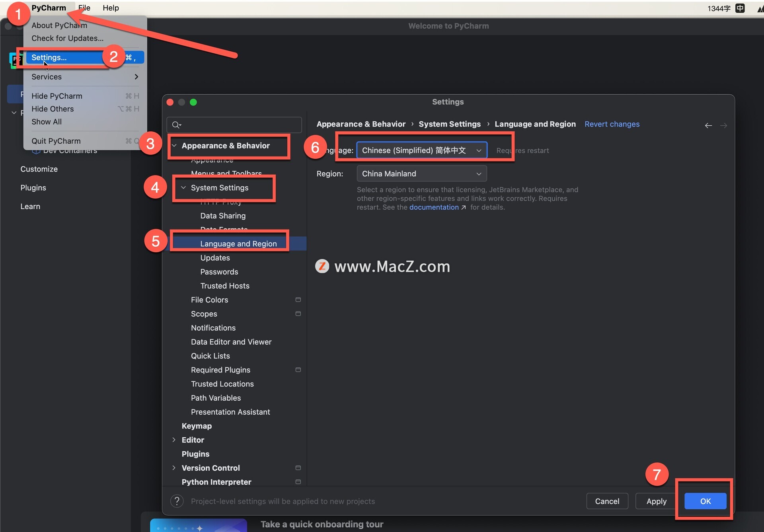Image resolution: width=764 pixels, height=532 pixels.
Task: Click project-level icon next to Version Control
Action: coord(298,468)
